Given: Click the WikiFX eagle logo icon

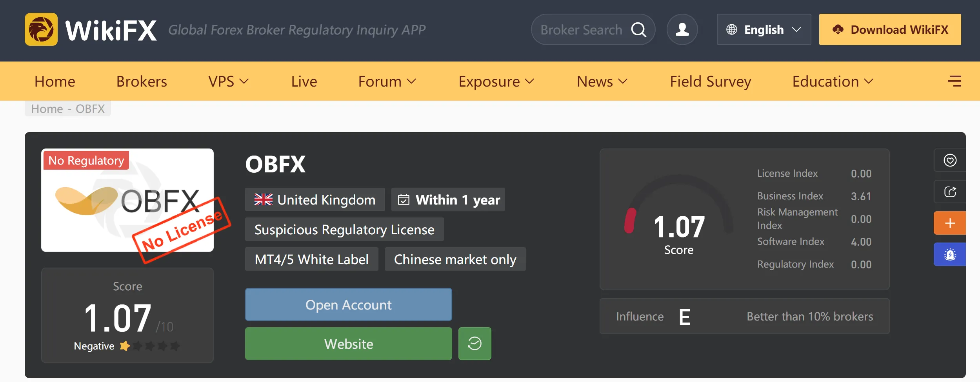Looking at the screenshot, I should click(41, 29).
